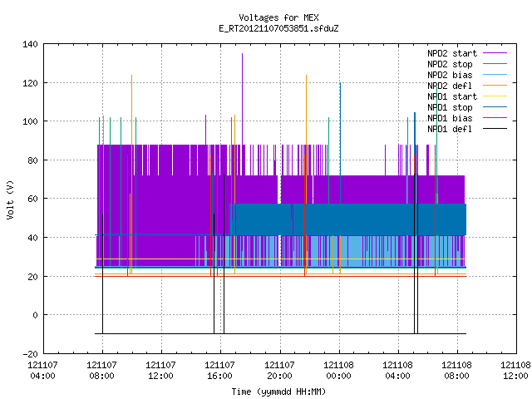This screenshot has height=399, width=532.
Task: Click the 121107 16:00 x-axis tick label
Action: 219,371
